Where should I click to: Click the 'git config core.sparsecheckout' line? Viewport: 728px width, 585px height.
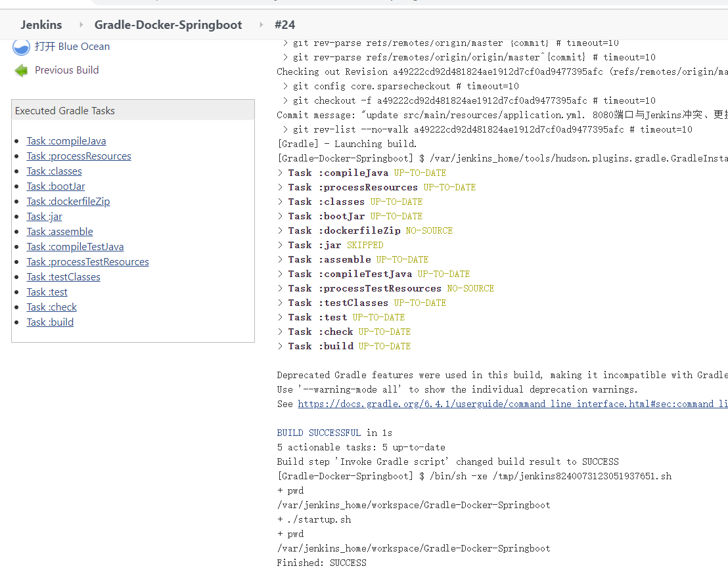401,86
